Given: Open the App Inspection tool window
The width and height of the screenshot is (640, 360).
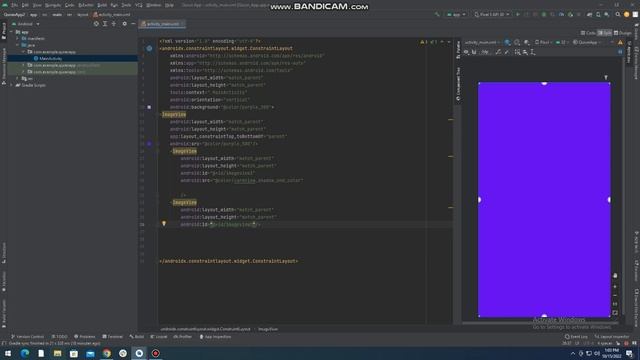Looking at the screenshot, I should coord(215,337).
